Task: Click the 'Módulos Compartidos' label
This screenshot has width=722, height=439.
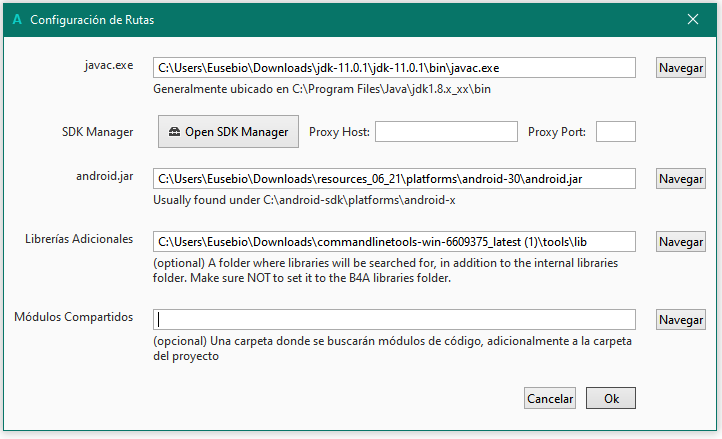Action: (74, 317)
